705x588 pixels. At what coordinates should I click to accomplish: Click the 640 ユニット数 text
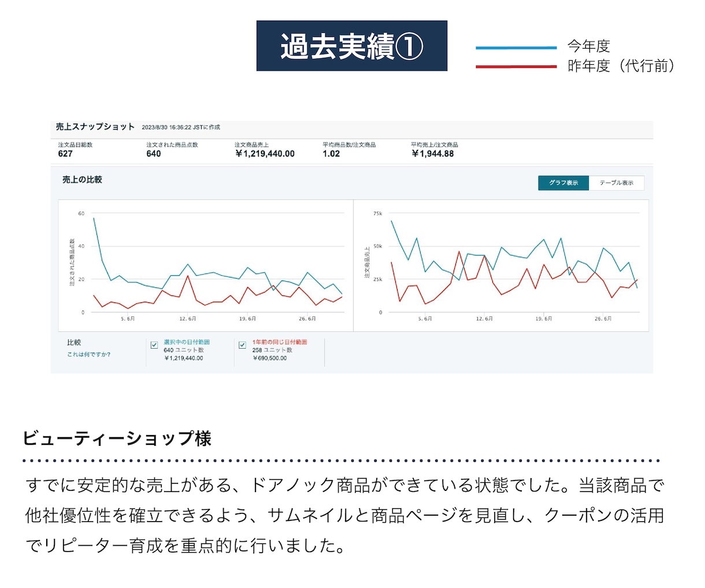click(x=184, y=350)
